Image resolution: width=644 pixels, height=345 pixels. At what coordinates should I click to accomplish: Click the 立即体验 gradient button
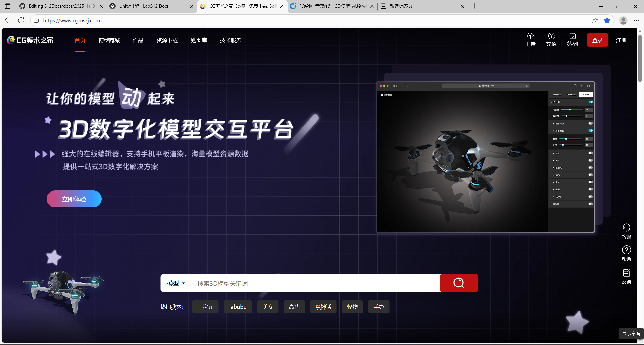point(74,199)
